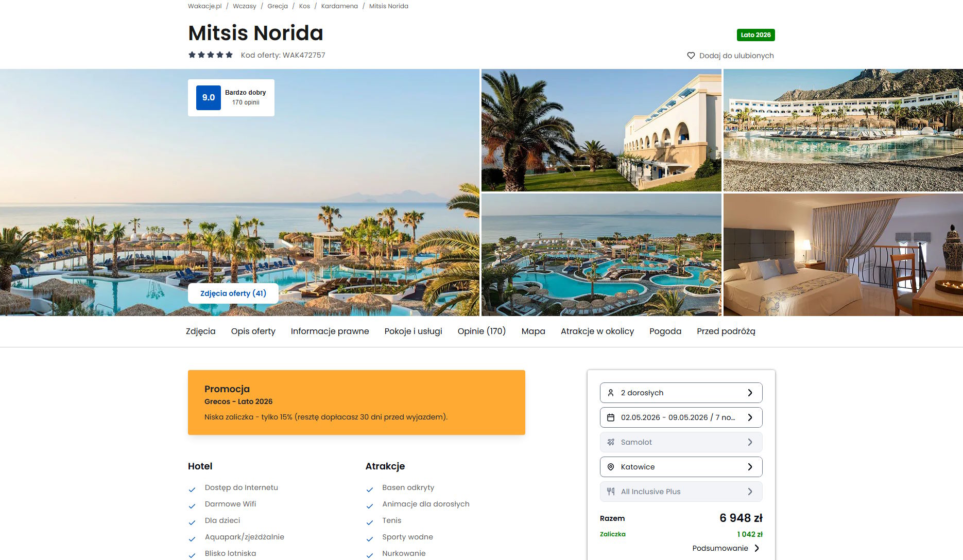The image size is (963, 560).
Task: Go to the Mapa tab
Action: click(533, 331)
